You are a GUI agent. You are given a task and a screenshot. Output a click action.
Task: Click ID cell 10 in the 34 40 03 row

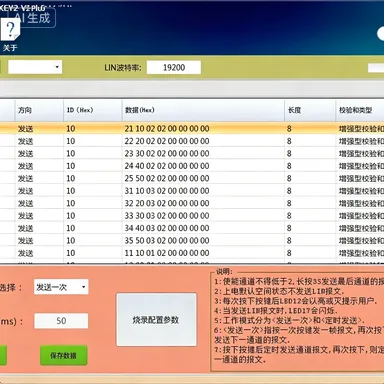[x=71, y=228]
